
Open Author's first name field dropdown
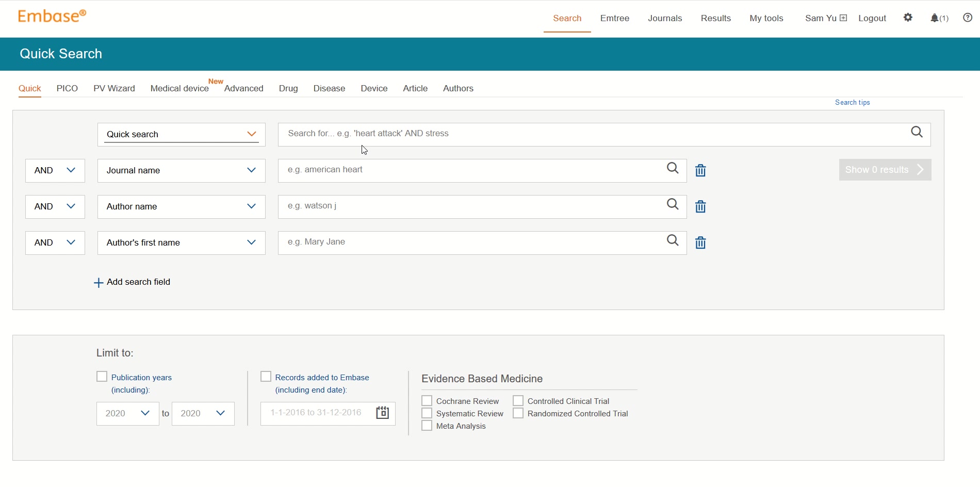182,243
